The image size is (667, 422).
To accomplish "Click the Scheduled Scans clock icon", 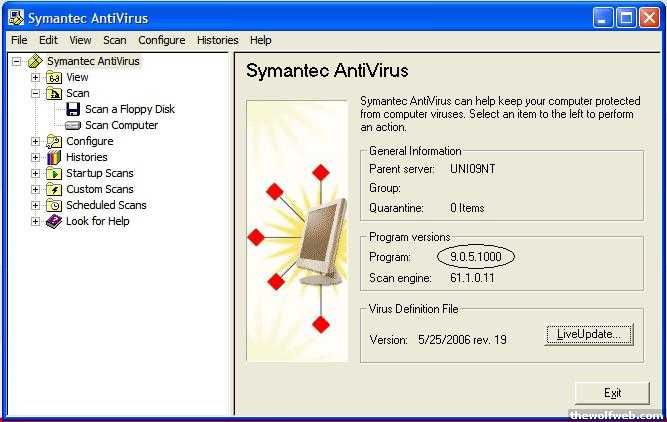I will coord(54,205).
